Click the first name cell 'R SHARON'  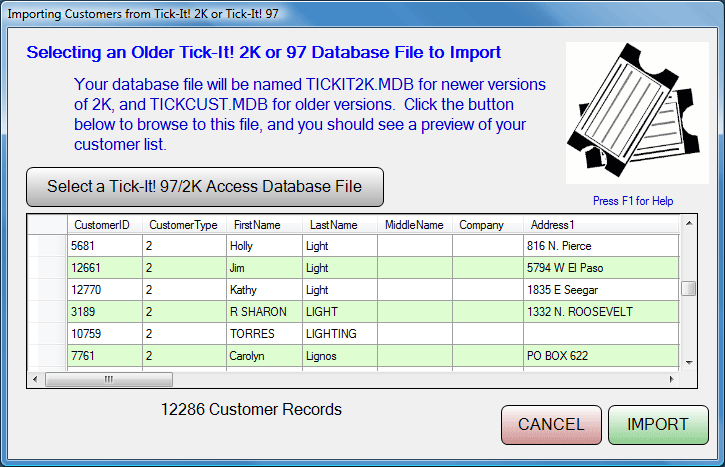tap(264, 312)
